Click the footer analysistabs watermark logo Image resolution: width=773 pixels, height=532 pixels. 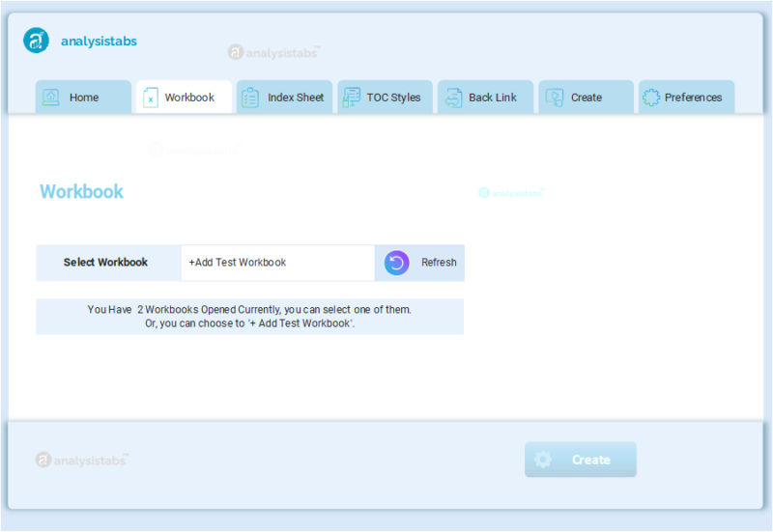tap(81, 460)
